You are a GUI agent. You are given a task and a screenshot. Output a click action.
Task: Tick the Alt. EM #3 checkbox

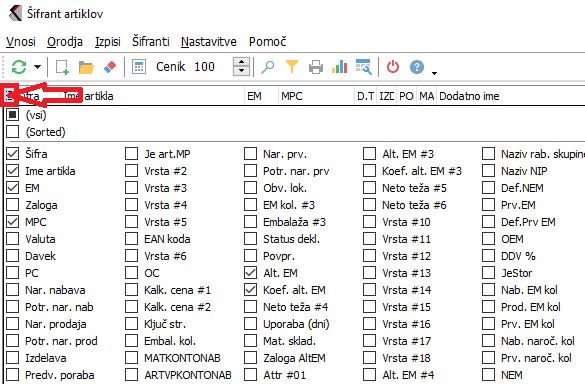point(369,154)
